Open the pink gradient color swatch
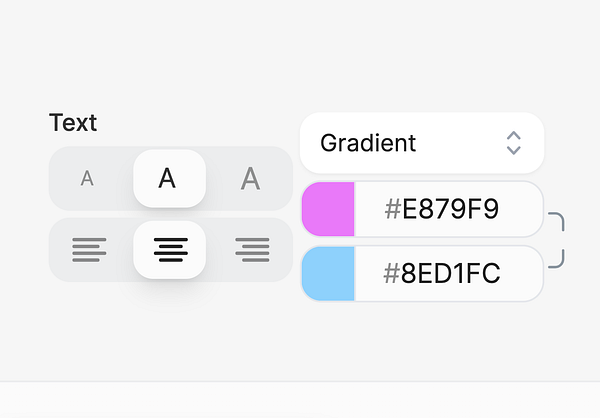Viewport: 600px width, 418px height. (328, 209)
